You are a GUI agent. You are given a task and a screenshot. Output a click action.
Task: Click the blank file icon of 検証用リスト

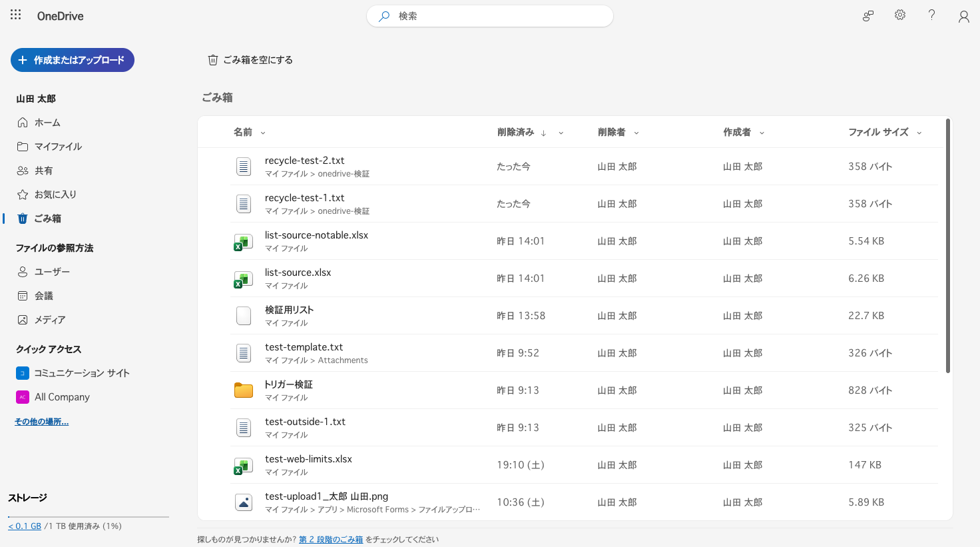click(244, 316)
